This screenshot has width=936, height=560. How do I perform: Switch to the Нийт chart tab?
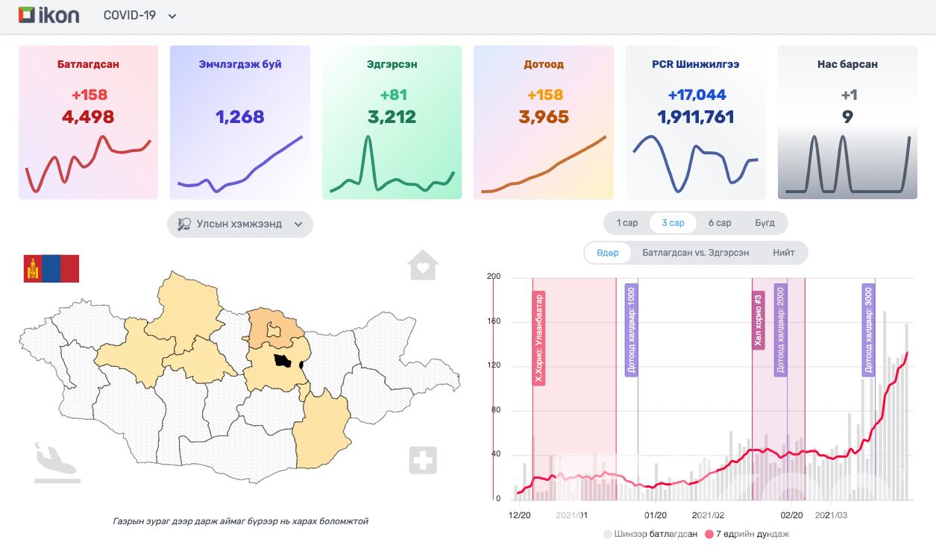click(x=783, y=253)
